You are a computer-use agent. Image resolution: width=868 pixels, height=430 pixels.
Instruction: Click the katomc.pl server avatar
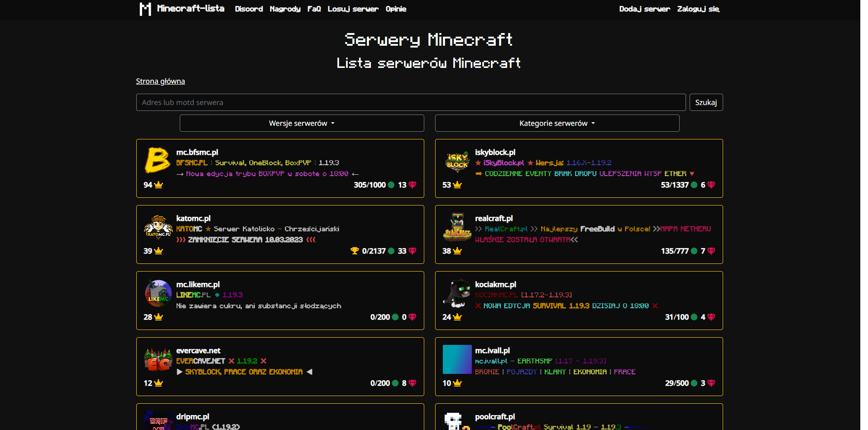coord(158,227)
